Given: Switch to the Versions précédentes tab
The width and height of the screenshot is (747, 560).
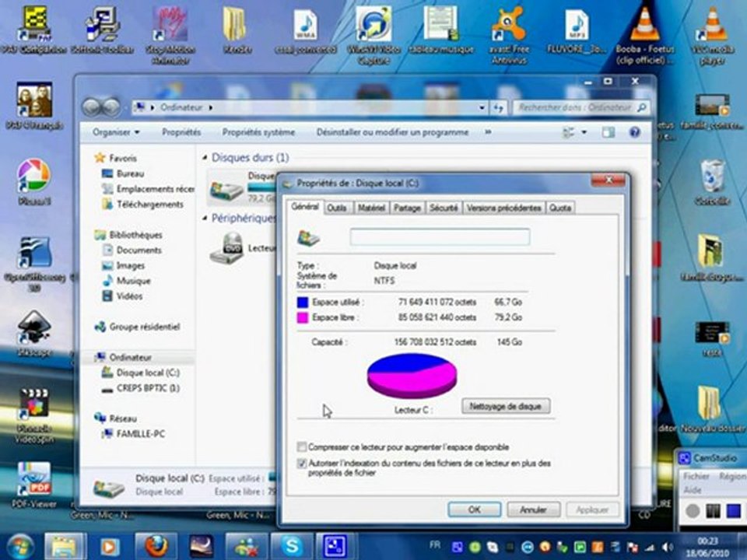Looking at the screenshot, I should 503,208.
